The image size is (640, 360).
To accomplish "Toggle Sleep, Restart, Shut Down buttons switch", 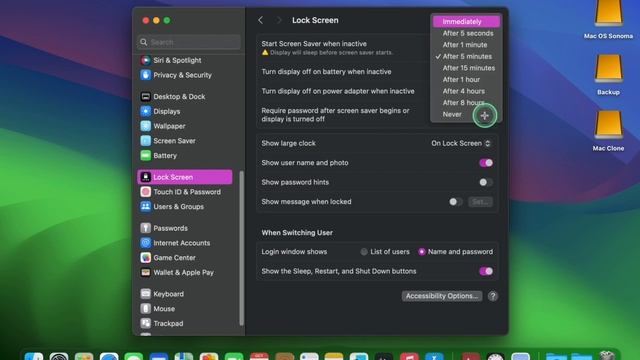I will [486, 271].
